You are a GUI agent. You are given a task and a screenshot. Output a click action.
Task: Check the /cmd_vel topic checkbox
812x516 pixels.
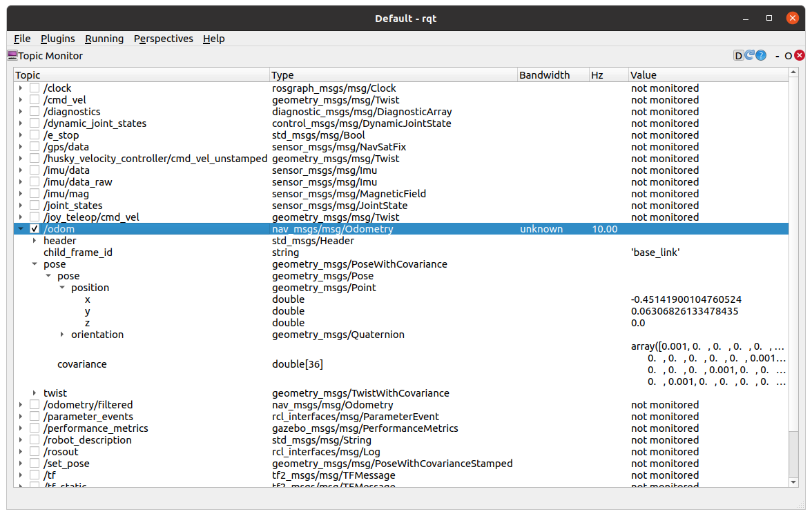35,100
